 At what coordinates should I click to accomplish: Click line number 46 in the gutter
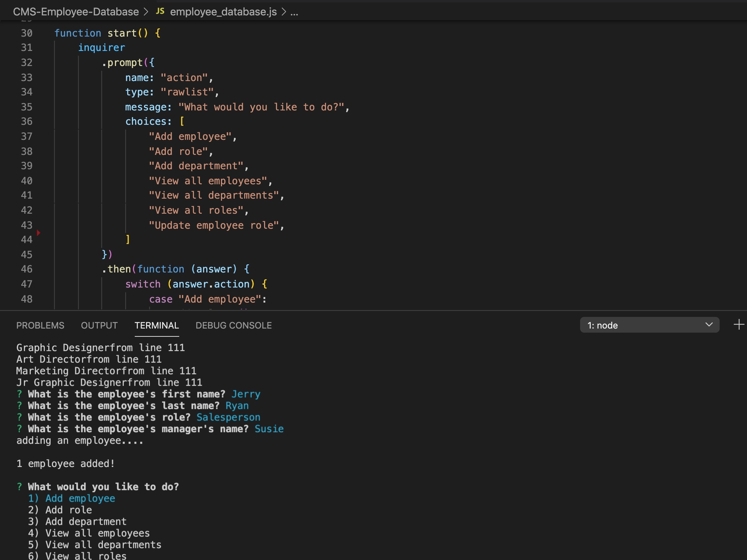click(27, 269)
